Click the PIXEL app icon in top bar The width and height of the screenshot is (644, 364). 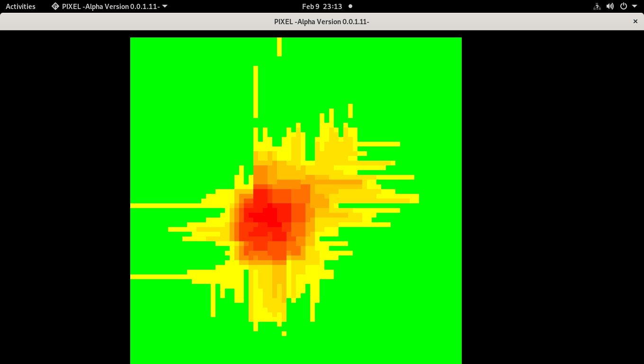click(x=55, y=6)
